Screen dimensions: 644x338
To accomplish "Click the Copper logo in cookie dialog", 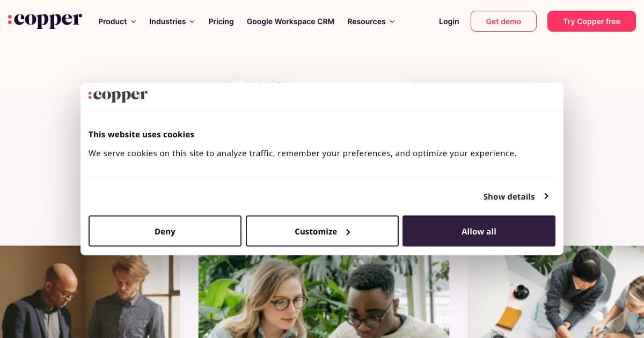I will [x=118, y=96].
